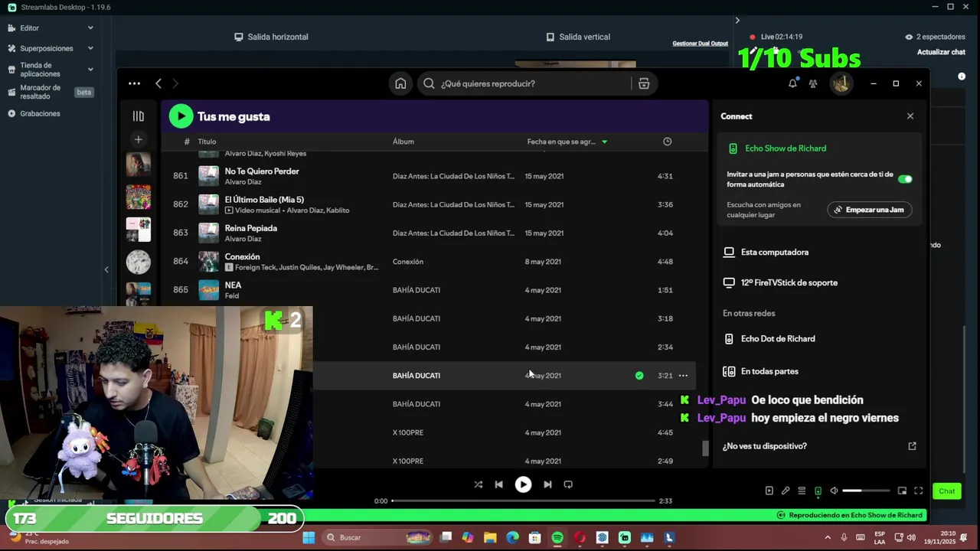Skip to the next track
Screen dimensions: 980x551
[547, 484]
